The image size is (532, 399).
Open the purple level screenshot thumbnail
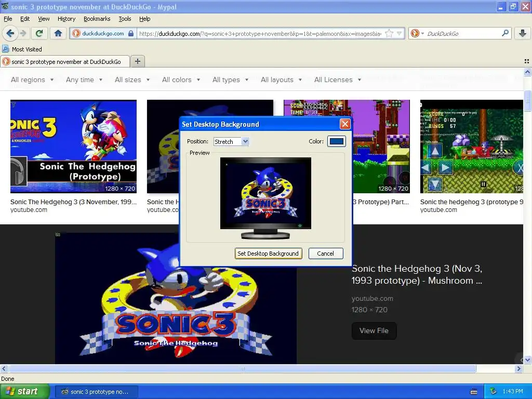coord(381,146)
